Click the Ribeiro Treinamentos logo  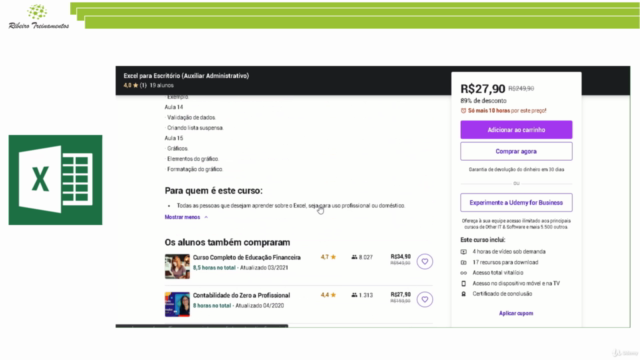pyautogui.click(x=38, y=17)
